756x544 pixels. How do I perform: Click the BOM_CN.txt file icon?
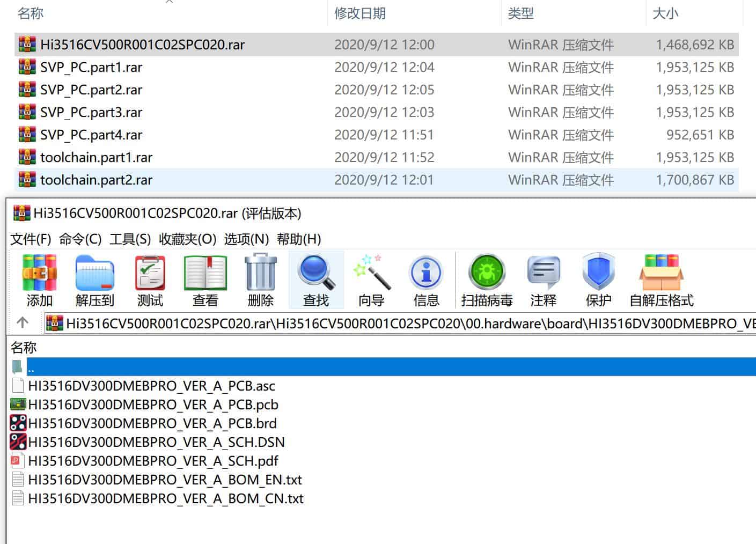pos(18,498)
